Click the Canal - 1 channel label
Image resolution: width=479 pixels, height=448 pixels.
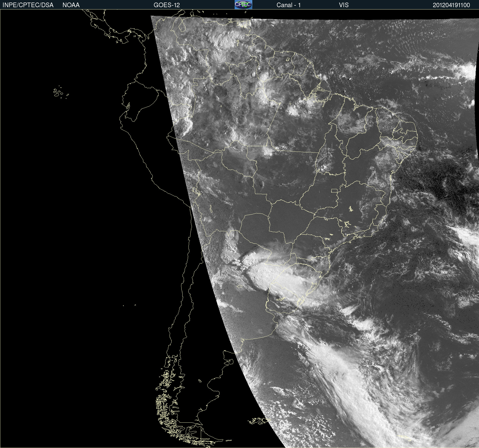[x=288, y=5]
